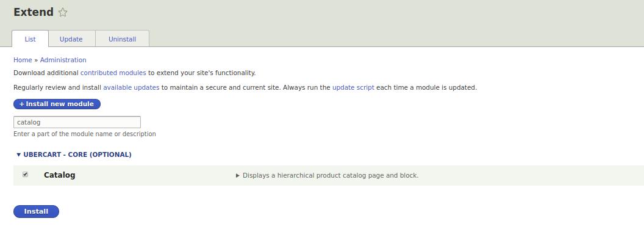The height and width of the screenshot is (232, 644).
Task: Uncheck the Catalog module checkbox
Action: click(26, 175)
